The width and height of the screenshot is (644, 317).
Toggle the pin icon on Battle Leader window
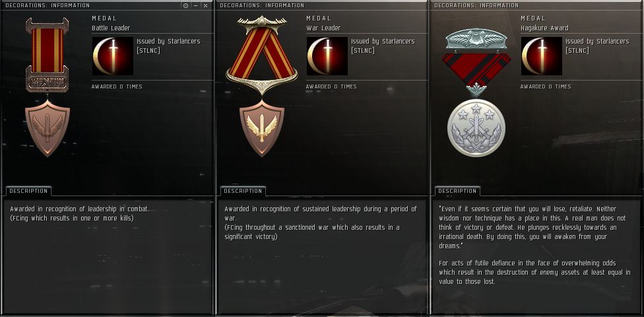coord(185,6)
